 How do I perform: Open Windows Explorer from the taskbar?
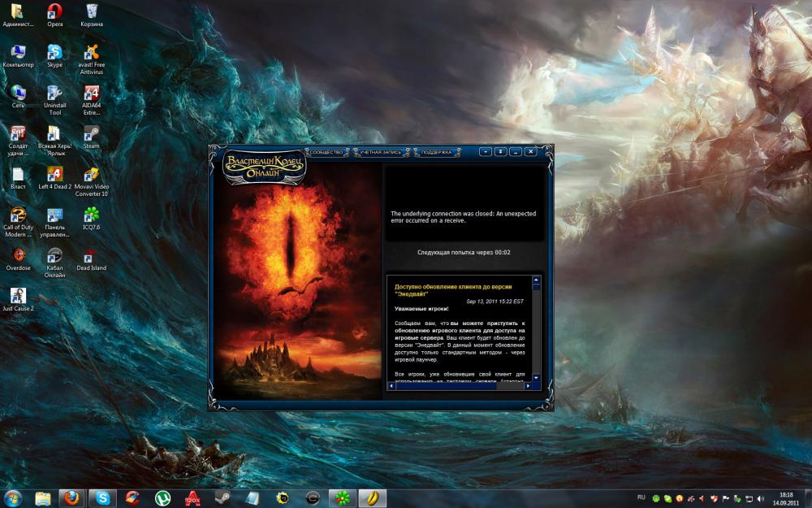43,498
